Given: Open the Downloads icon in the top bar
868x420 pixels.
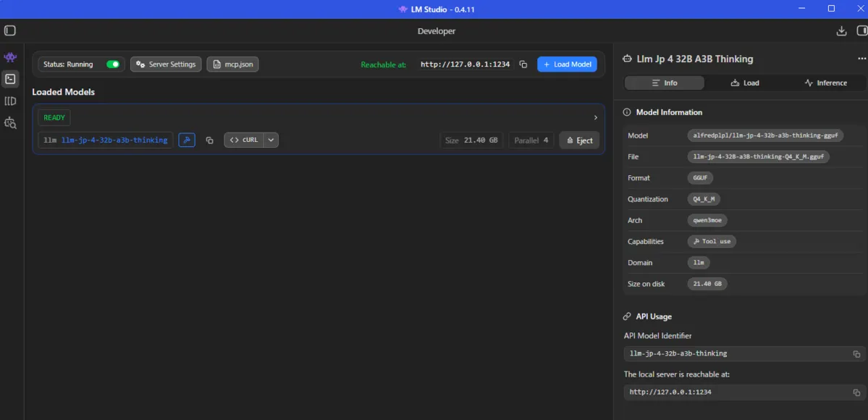Looking at the screenshot, I should point(841,31).
